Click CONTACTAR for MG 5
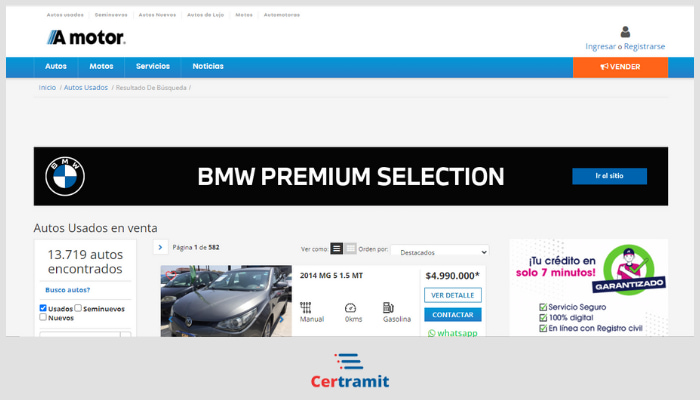Viewport: 700px width, 400px height. (453, 315)
